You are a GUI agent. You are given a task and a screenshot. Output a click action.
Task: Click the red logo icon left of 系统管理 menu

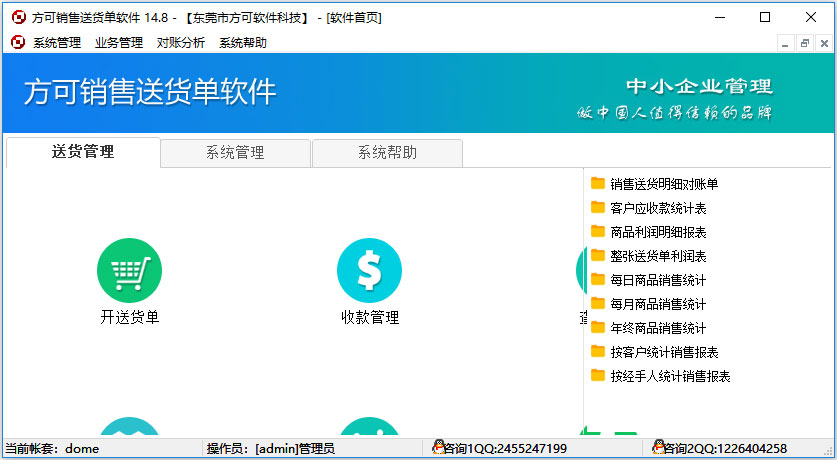18,42
